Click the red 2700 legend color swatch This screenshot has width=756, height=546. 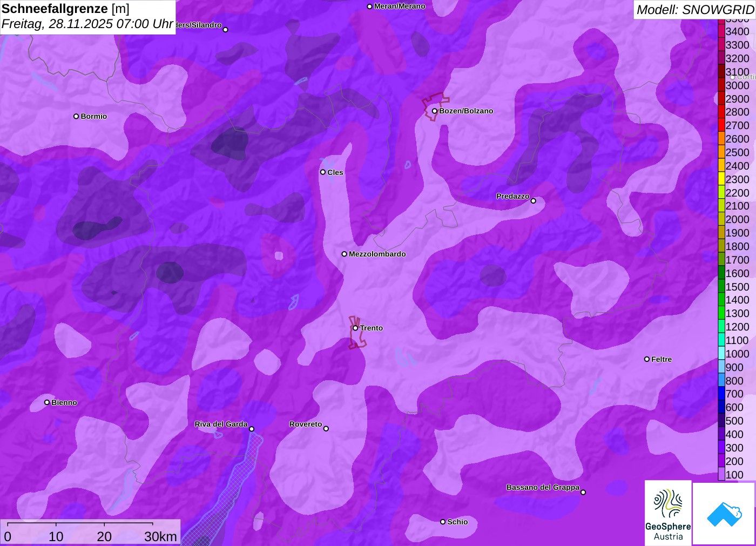click(x=721, y=125)
